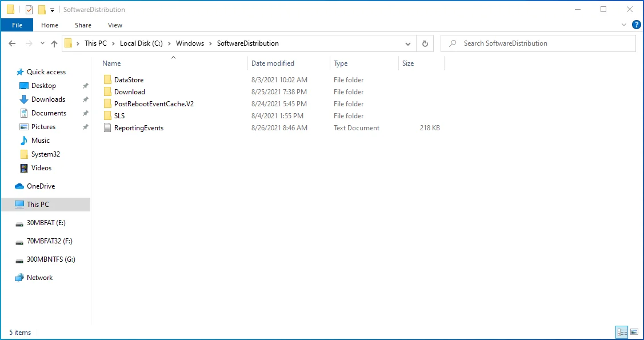Viewport: 644px width, 340px height.
Task: Select the PostRebootEventCache.V2 folder
Action: coord(154,103)
